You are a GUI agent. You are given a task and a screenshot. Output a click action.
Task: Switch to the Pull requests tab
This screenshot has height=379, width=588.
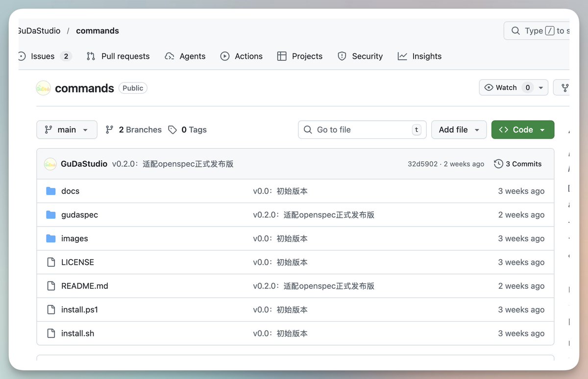(x=118, y=56)
